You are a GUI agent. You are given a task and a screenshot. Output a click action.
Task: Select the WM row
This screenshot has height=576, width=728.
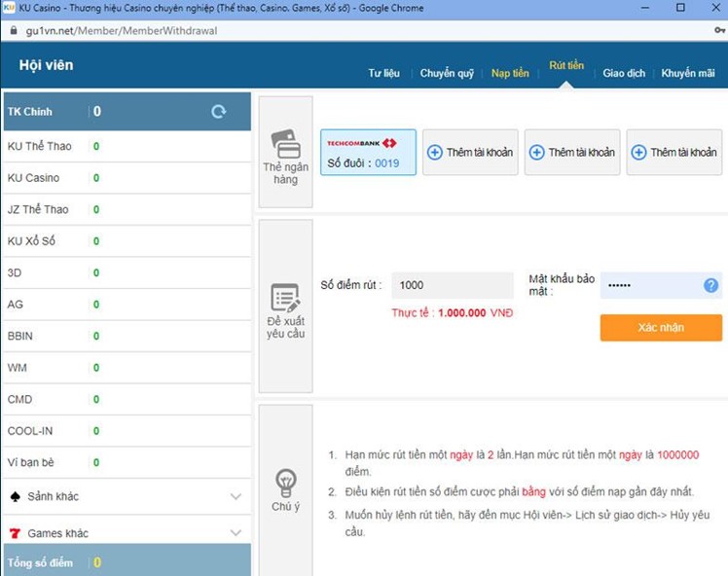click(127, 368)
